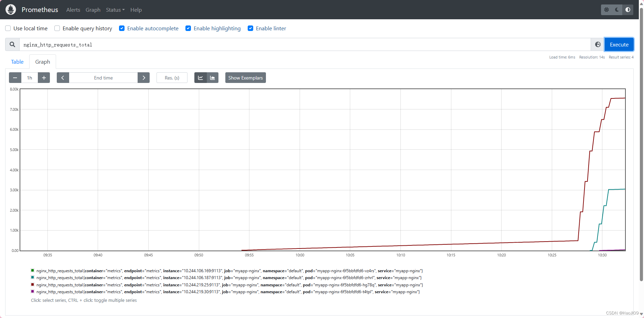
Task: Select the Graph tab
Action: pos(43,62)
